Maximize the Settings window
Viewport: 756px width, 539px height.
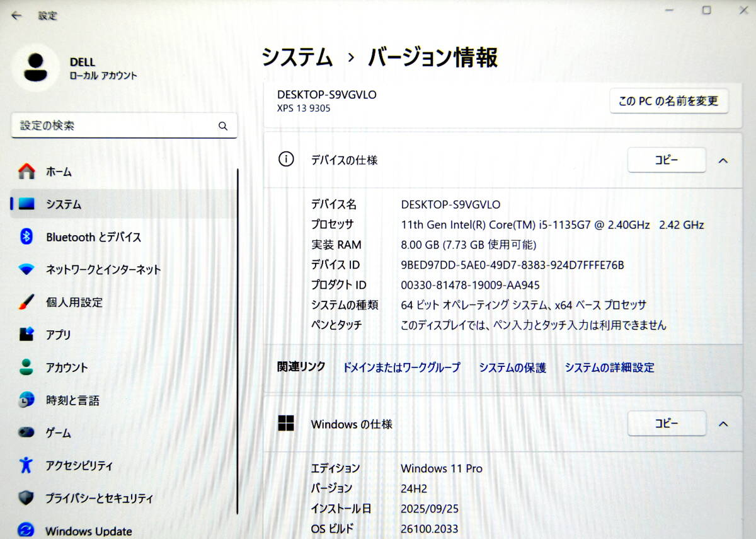point(707,10)
